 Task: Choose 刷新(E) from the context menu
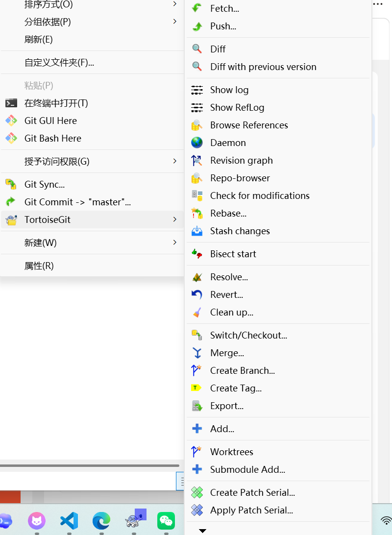point(92,40)
